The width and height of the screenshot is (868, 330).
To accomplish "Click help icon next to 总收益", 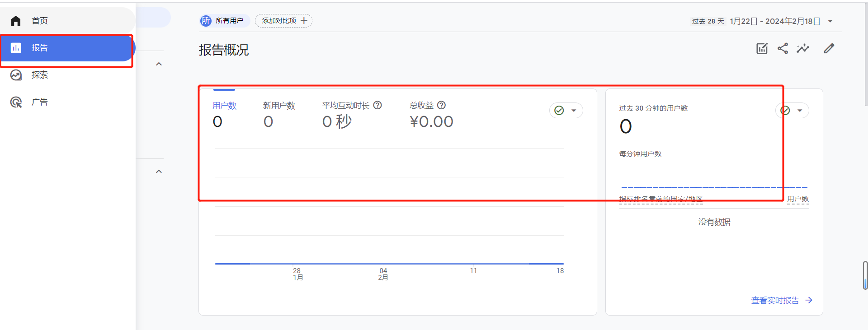I will pyautogui.click(x=441, y=105).
